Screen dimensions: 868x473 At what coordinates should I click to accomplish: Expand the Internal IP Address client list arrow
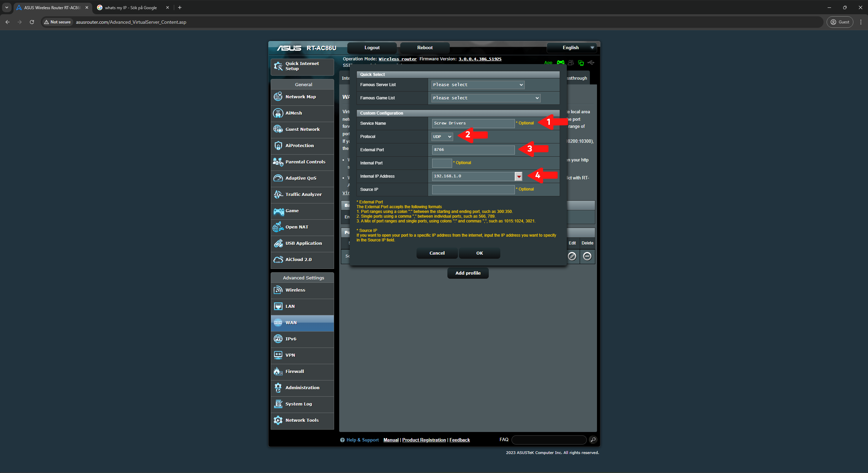click(519, 176)
